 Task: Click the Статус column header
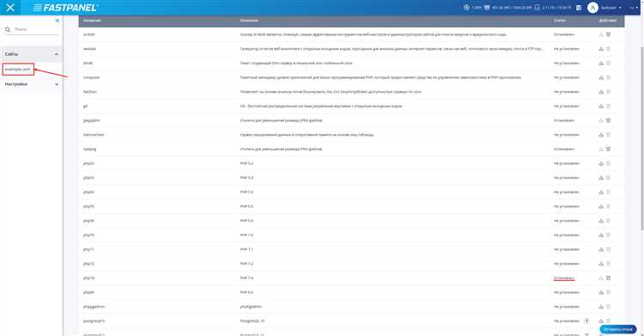pyautogui.click(x=559, y=21)
